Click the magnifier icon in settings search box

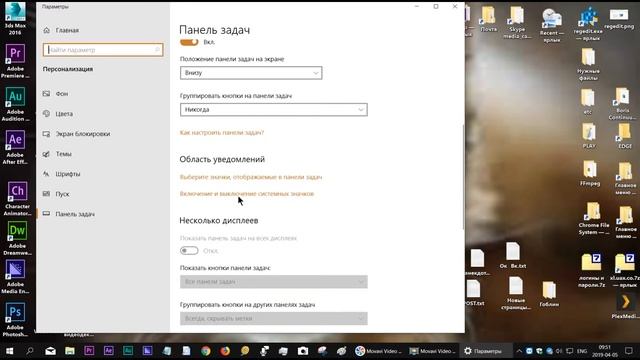(157, 50)
